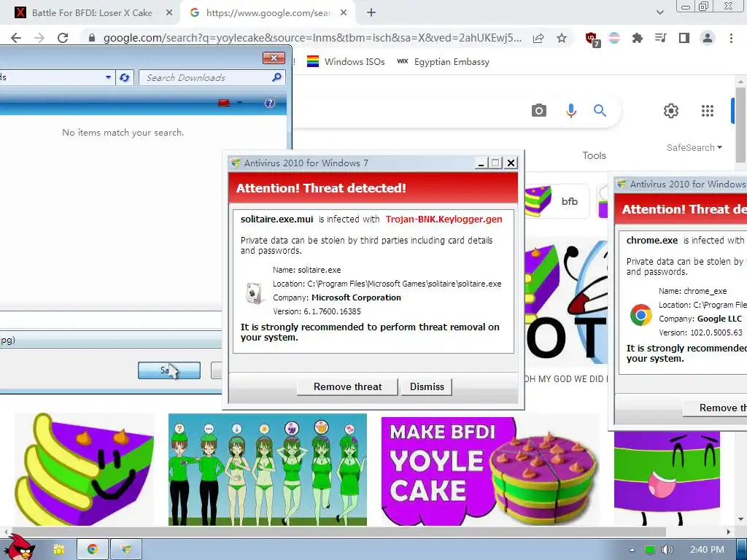Open the media control playlist icon
This screenshot has height=560, width=747.
[x=660, y=38]
